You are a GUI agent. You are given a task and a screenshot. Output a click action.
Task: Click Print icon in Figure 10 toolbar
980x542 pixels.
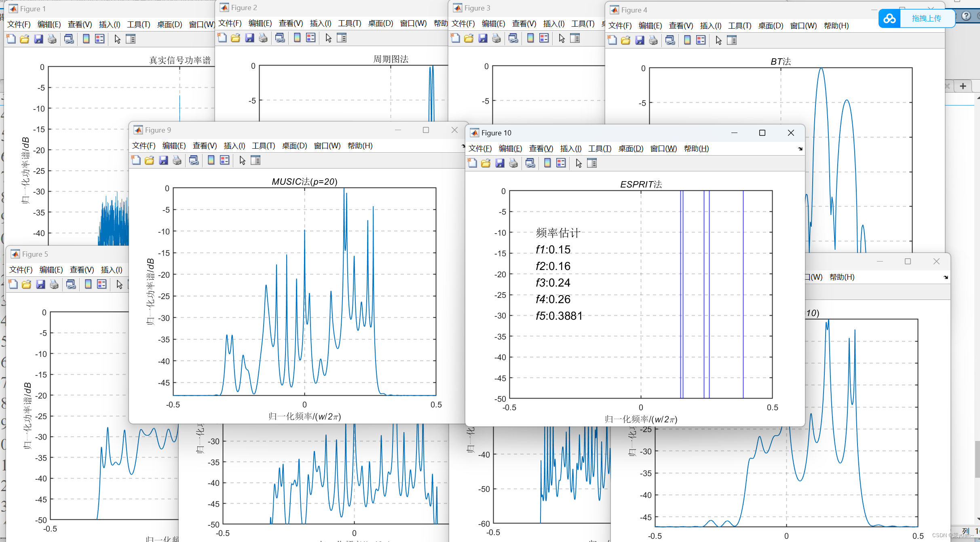(x=513, y=163)
